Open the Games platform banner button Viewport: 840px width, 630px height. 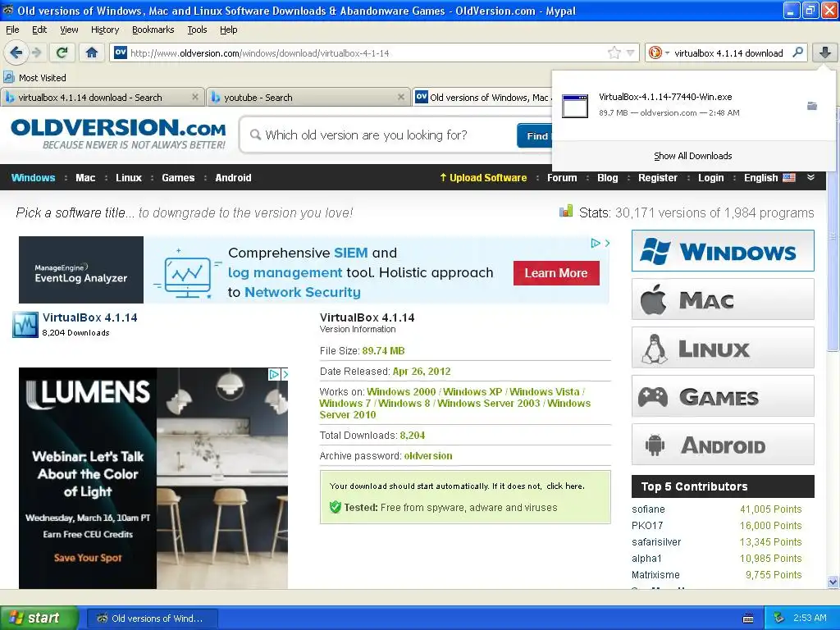[x=723, y=396]
